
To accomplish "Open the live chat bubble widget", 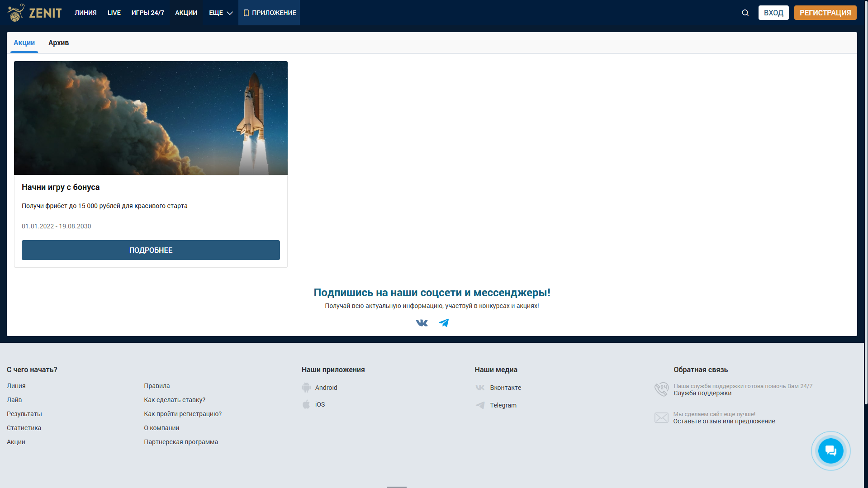I will (x=830, y=451).
